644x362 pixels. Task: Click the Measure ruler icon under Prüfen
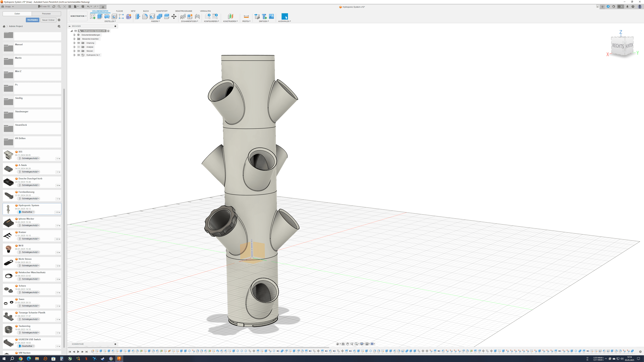(x=246, y=16)
